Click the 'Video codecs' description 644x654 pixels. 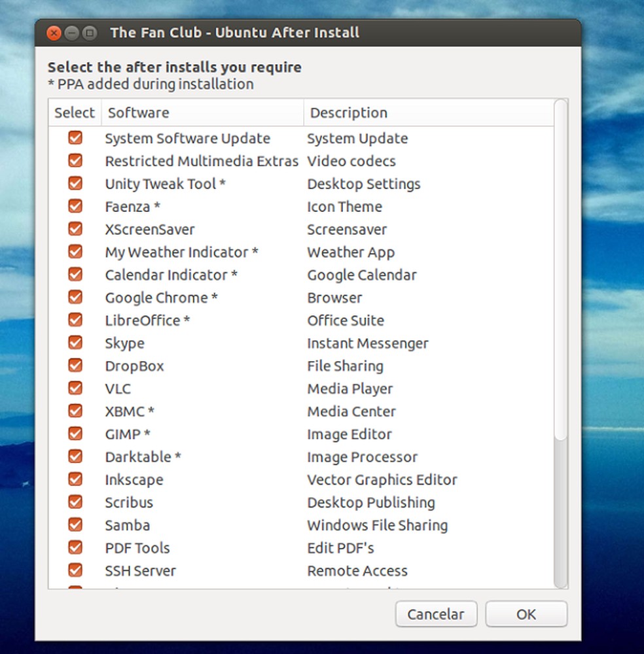351,162
